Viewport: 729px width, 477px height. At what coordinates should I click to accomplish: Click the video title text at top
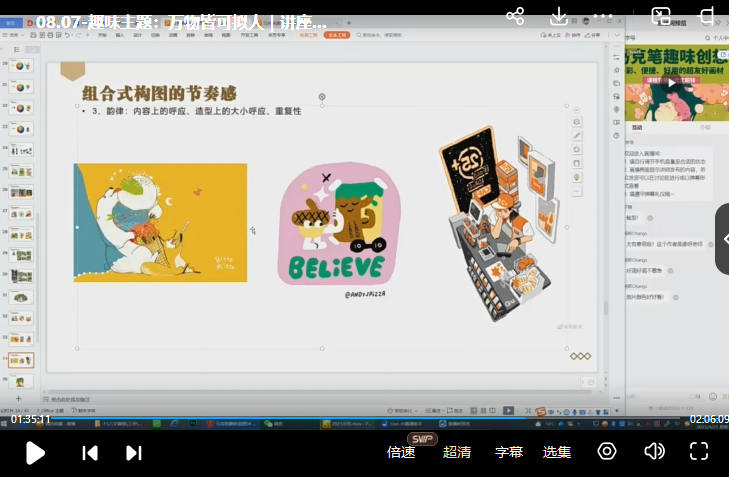click(182, 21)
